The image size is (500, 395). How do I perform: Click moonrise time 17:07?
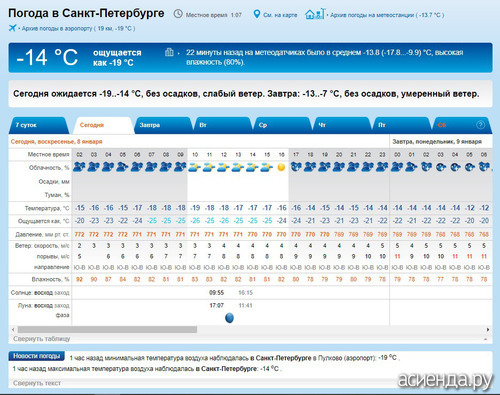coord(216,305)
